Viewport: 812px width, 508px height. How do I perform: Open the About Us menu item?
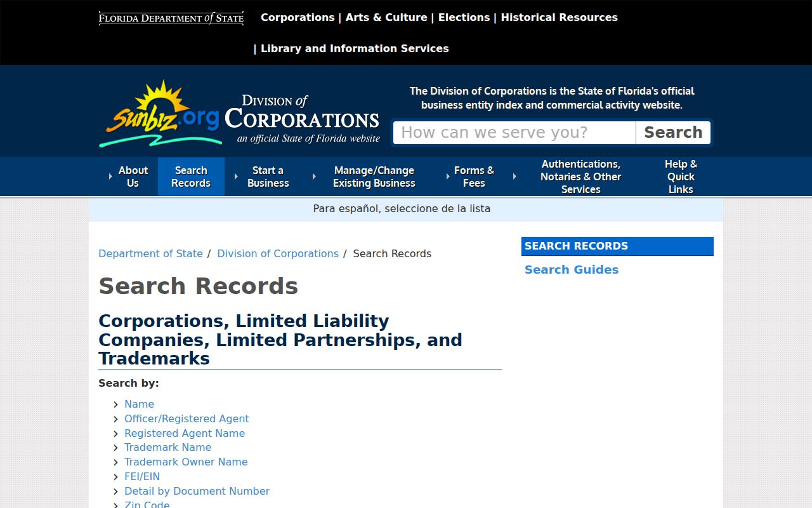(x=133, y=177)
